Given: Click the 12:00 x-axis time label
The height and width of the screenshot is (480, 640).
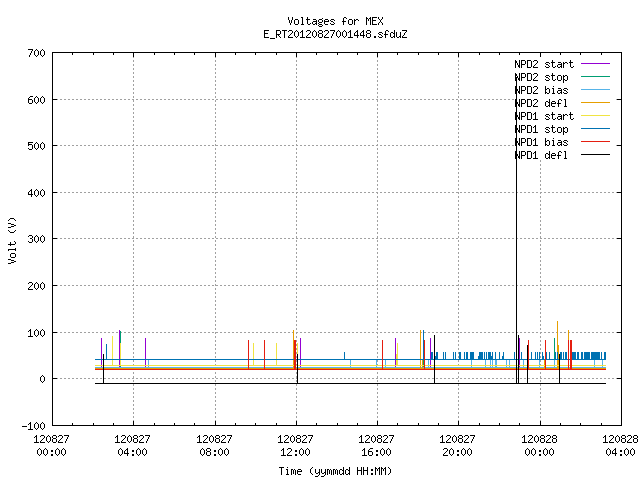Looking at the screenshot, I should pos(296,452).
